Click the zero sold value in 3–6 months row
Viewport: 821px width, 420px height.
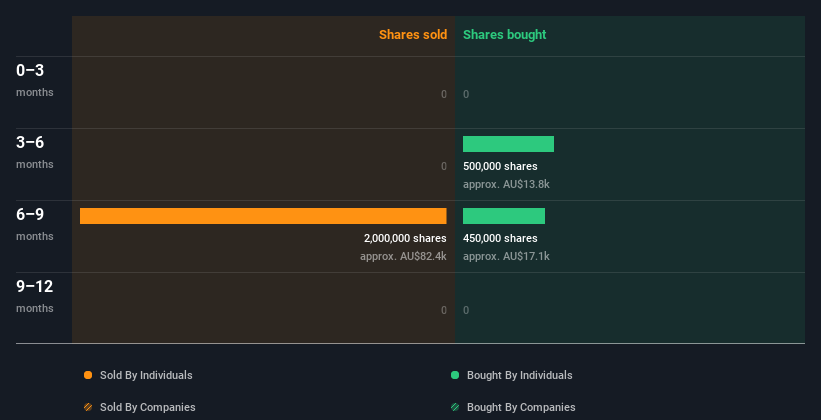tap(444, 166)
